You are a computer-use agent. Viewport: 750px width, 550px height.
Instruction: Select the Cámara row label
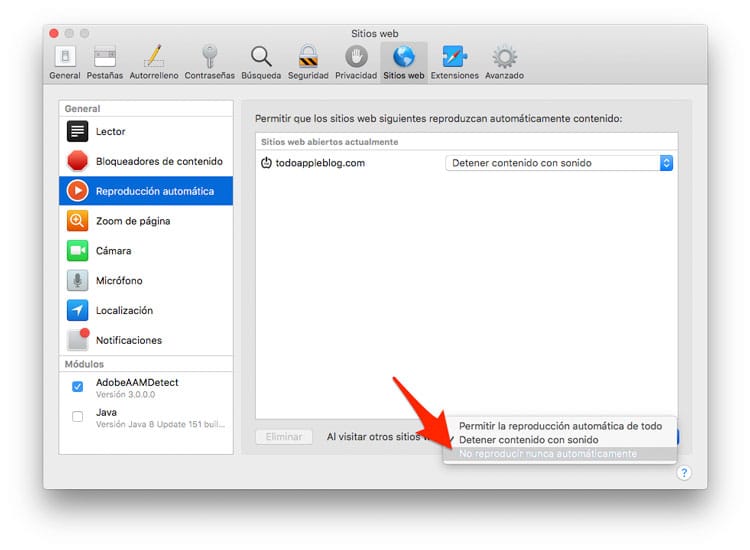(x=113, y=251)
